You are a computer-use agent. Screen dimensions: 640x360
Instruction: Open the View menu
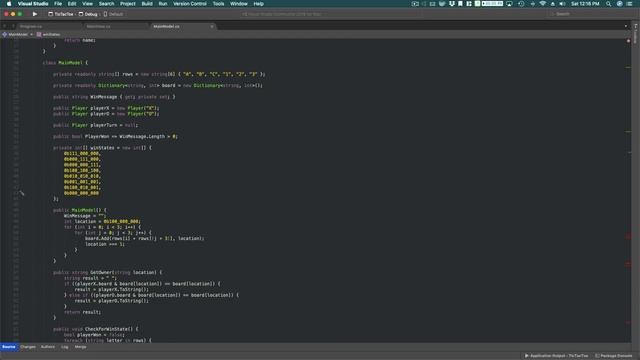[87, 4]
